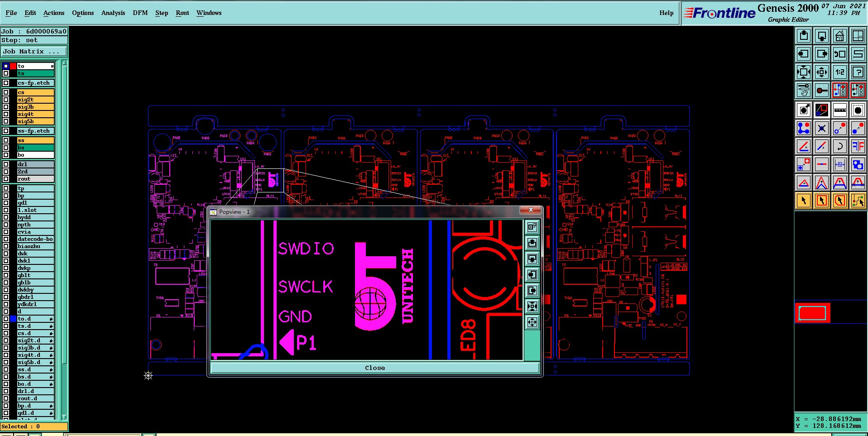This screenshot has height=436, width=868.
Task: Toggle the checkbox for layer rout
Action: [6, 179]
